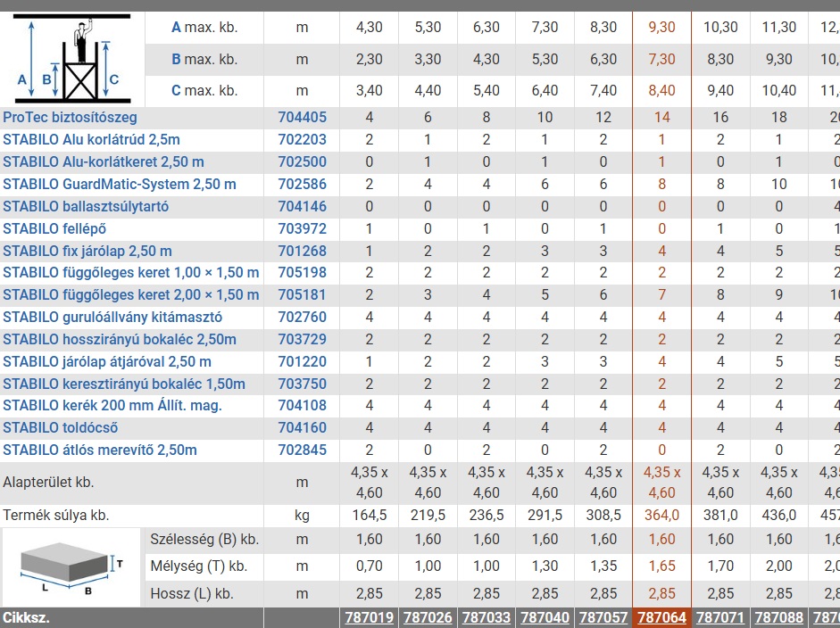Image resolution: width=840 pixels, height=628 pixels.
Task: Click the Hossz (L) kb. label
Action: coord(192,594)
